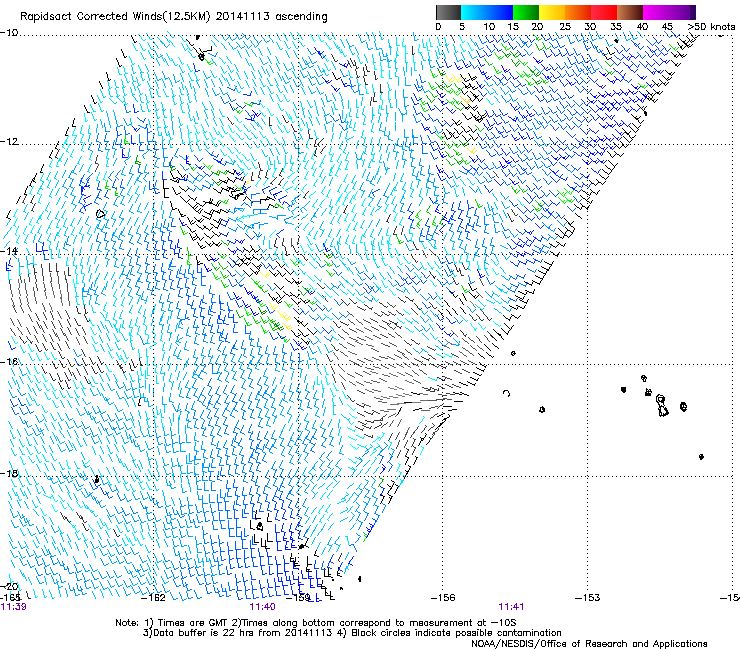The height and width of the screenshot is (650, 740).
Task: Click the '-14' latitude label
Action: click(x=9, y=251)
